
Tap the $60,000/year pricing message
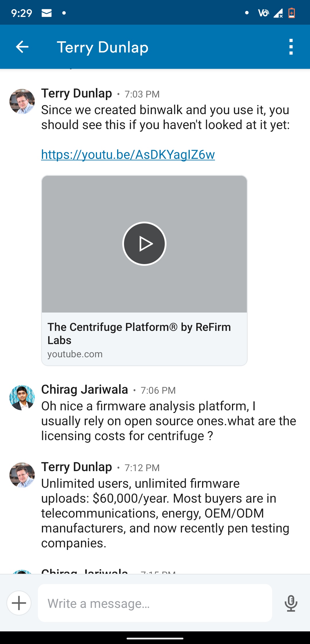pos(165,513)
